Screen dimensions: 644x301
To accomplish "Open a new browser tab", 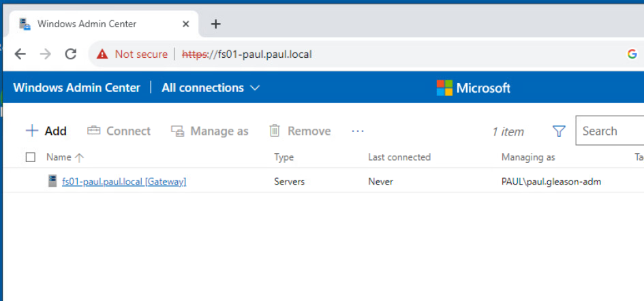I will point(216,24).
